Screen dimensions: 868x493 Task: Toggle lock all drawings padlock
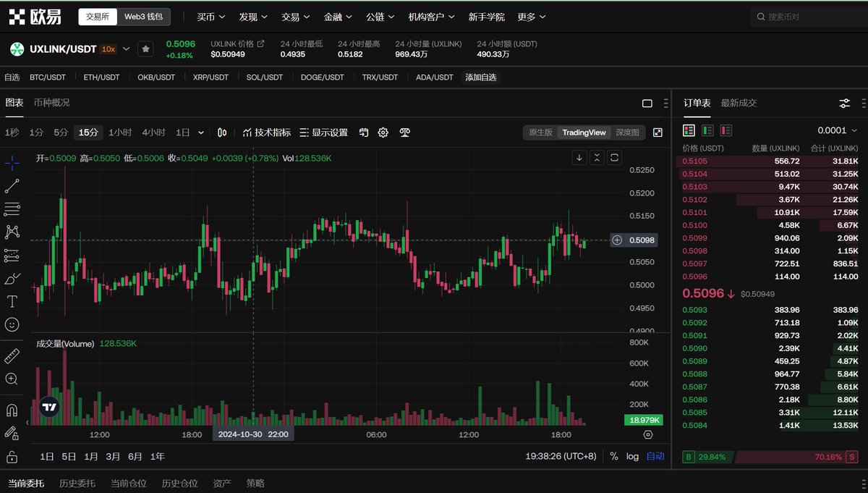12,457
